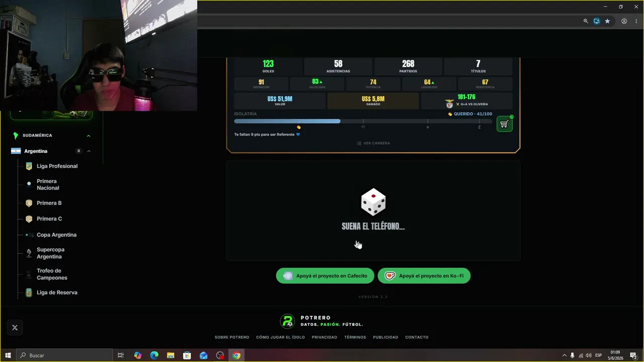The image size is (644, 362).
Task: Open Sobre Potrero footer link
Action: click(232, 337)
